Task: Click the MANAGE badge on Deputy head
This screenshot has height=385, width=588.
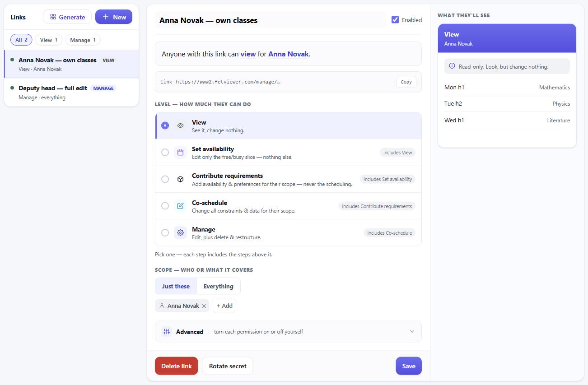Action: coord(103,88)
